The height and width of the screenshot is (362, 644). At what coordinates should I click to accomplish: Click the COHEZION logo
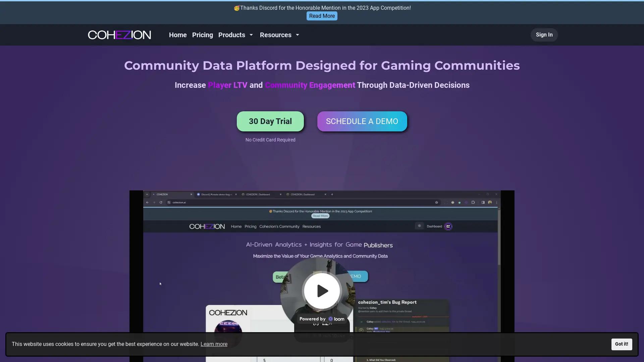[x=119, y=35]
